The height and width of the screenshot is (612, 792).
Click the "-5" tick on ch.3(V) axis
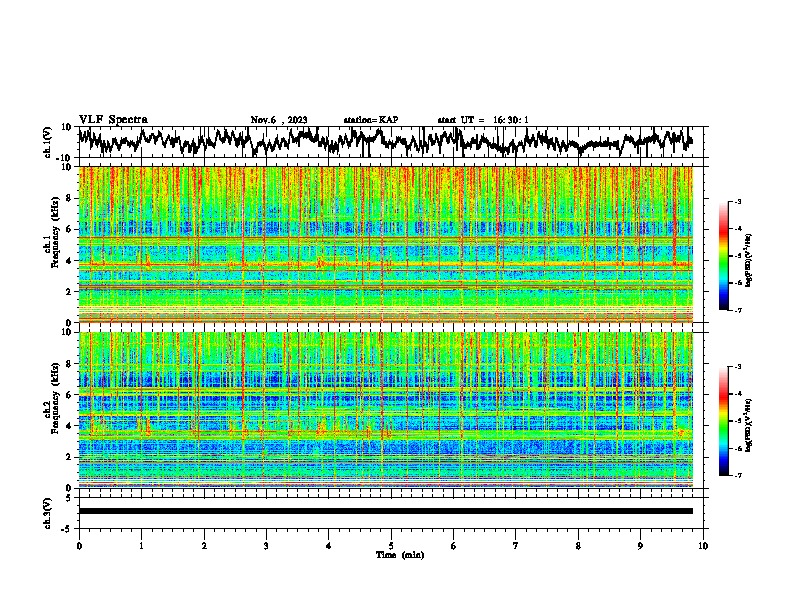click(x=67, y=529)
